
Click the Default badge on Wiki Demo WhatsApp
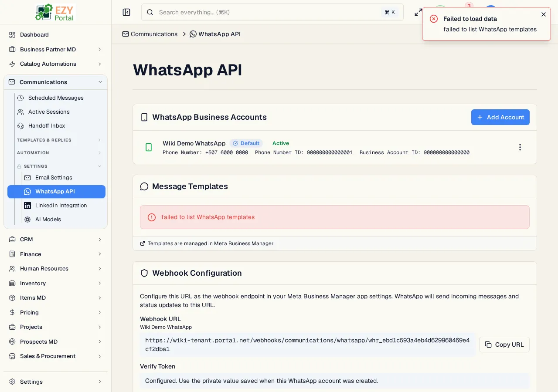point(246,143)
